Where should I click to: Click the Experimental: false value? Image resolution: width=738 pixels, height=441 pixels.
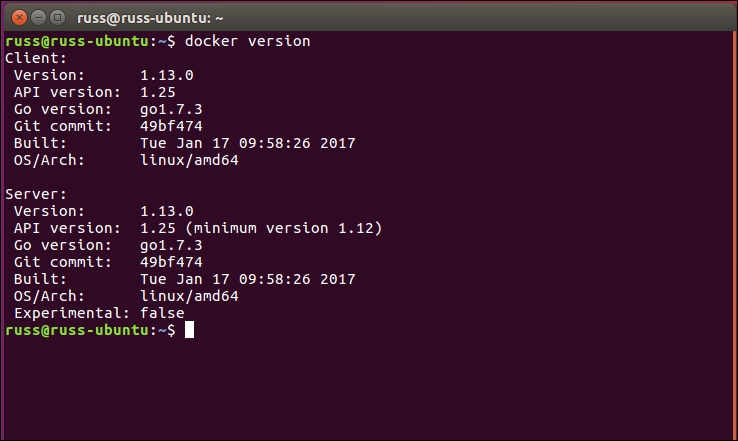[x=162, y=313]
